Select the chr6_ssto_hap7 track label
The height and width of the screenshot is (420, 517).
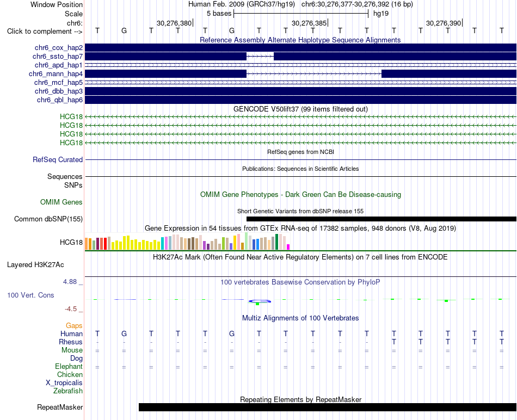[57, 57]
